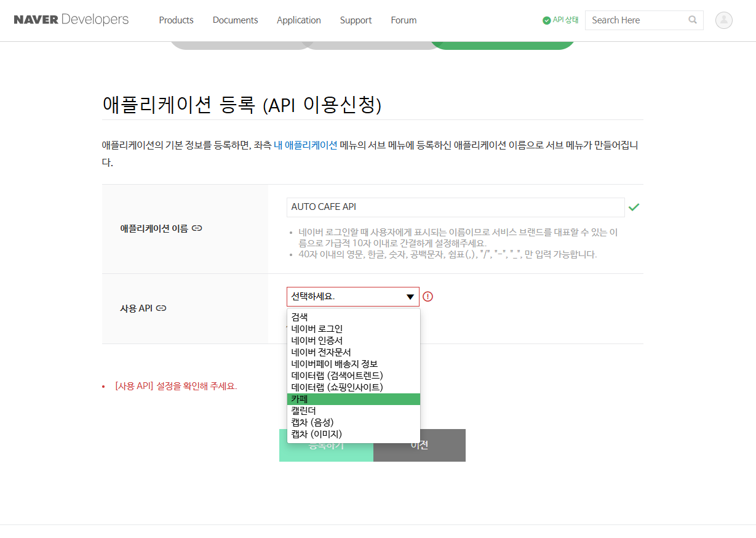The image size is (756, 538).
Task: Click the AUTO CAFE API name field
Action: click(x=455, y=207)
